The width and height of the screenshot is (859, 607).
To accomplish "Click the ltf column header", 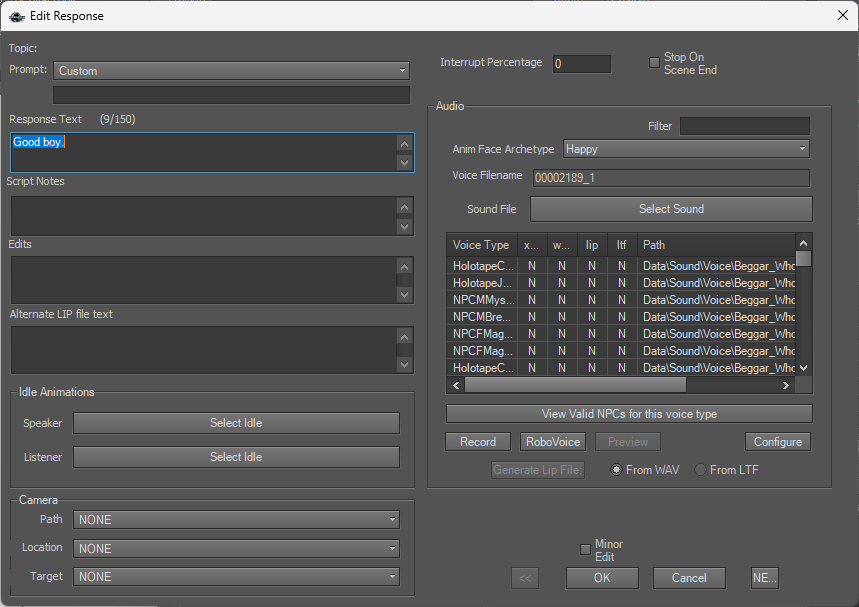I will point(622,245).
